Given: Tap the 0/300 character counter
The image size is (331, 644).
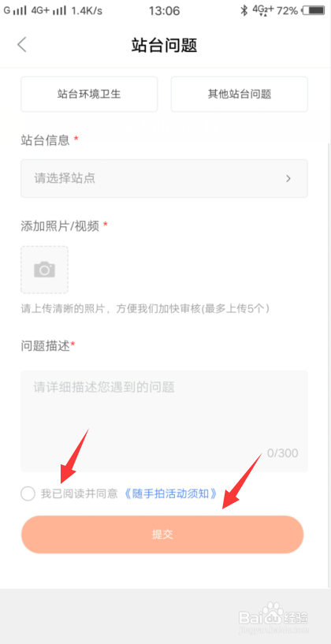Looking at the screenshot, I should tap(283, 453).
